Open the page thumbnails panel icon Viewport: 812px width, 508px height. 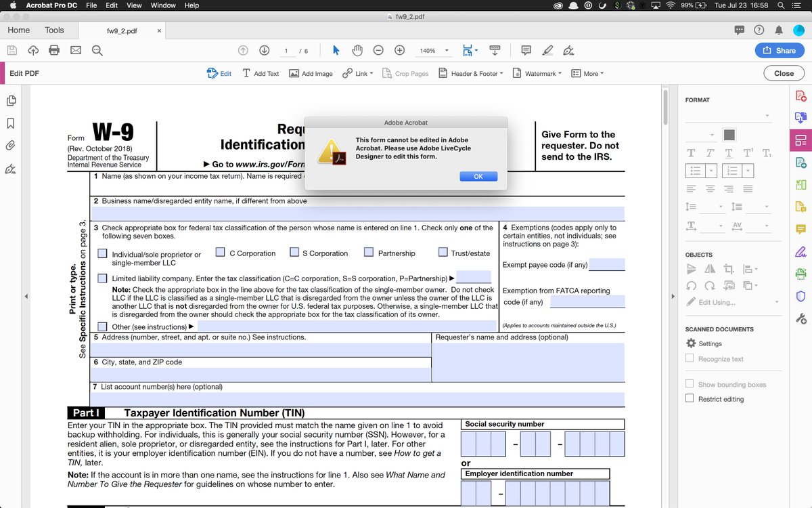[x=11, y=100]
